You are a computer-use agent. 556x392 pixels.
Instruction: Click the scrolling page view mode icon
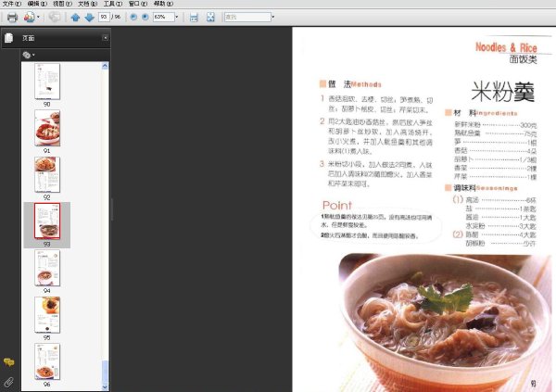click(x=194, y=17)
